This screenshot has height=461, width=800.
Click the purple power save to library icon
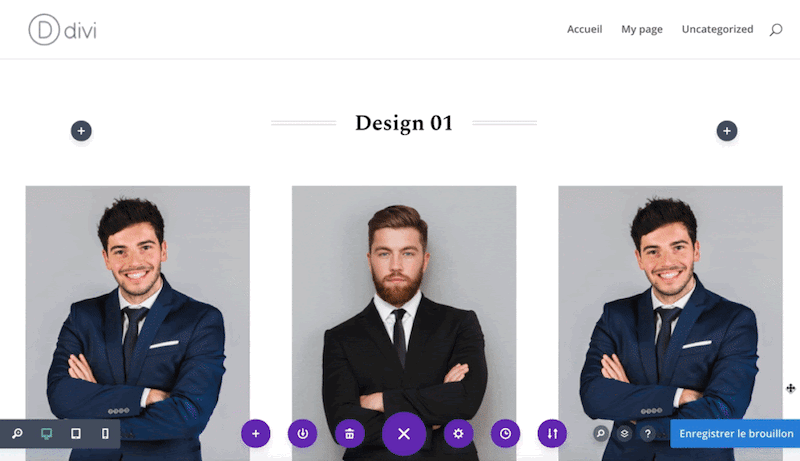point(303,433)
